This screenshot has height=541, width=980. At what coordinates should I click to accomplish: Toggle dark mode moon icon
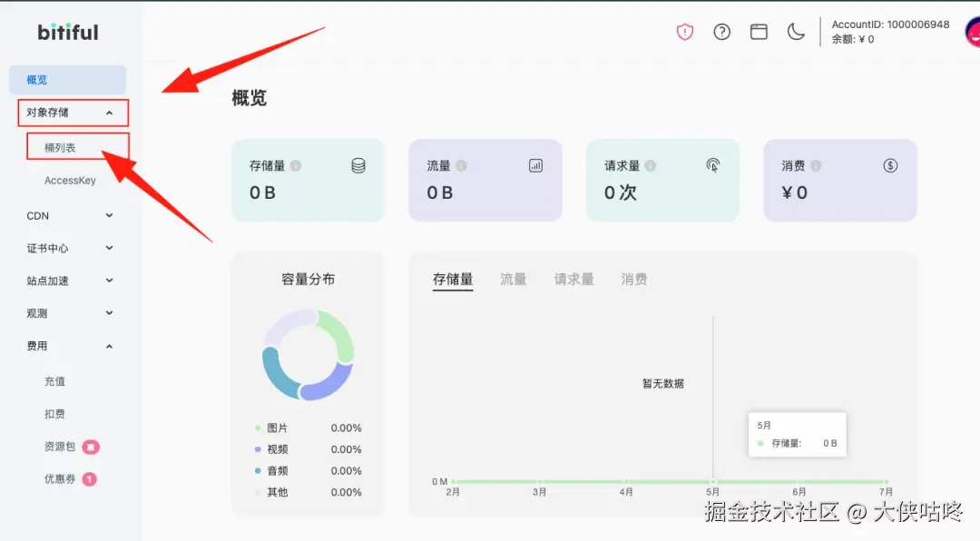click(796, 31)
